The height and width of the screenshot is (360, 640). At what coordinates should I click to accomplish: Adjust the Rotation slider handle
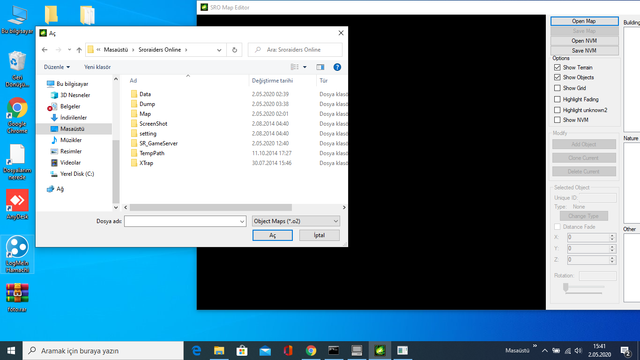click(x=566, y=287)
